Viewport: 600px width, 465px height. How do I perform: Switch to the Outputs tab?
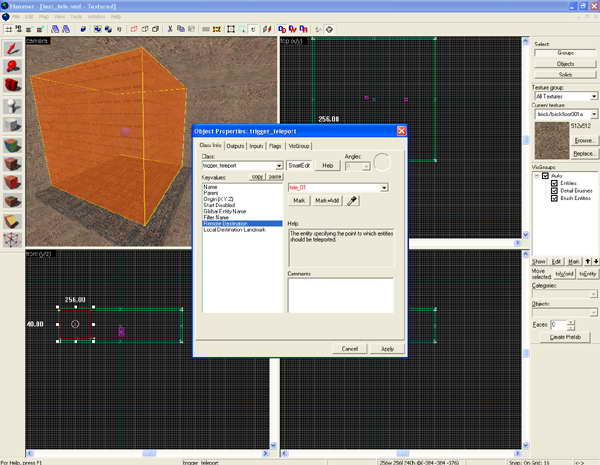point(236,146)
